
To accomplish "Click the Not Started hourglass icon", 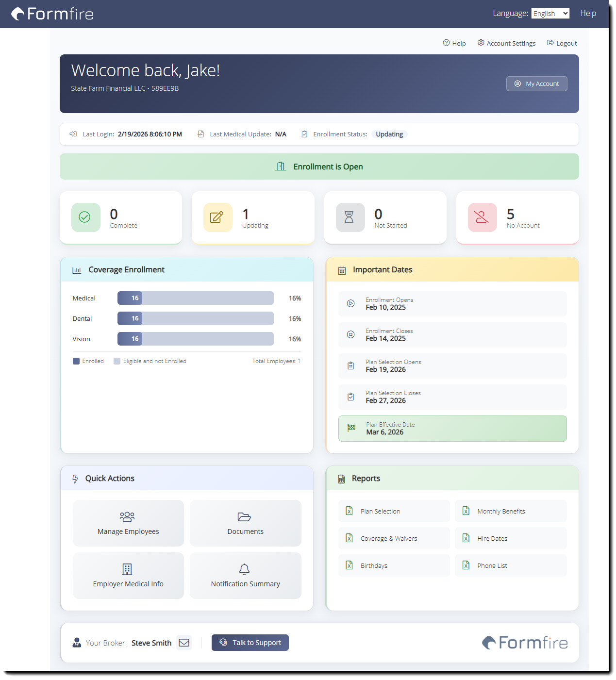I will click(350, 217).
